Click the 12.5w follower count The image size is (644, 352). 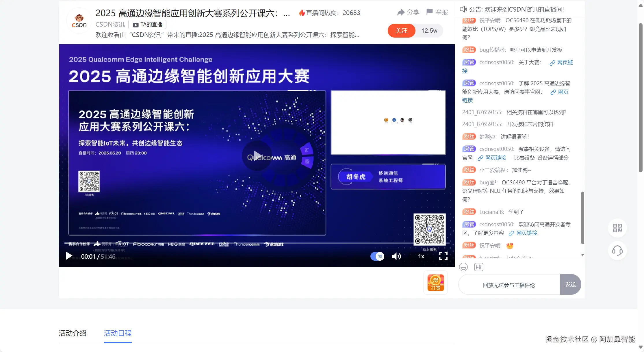(x=429, y=31)
